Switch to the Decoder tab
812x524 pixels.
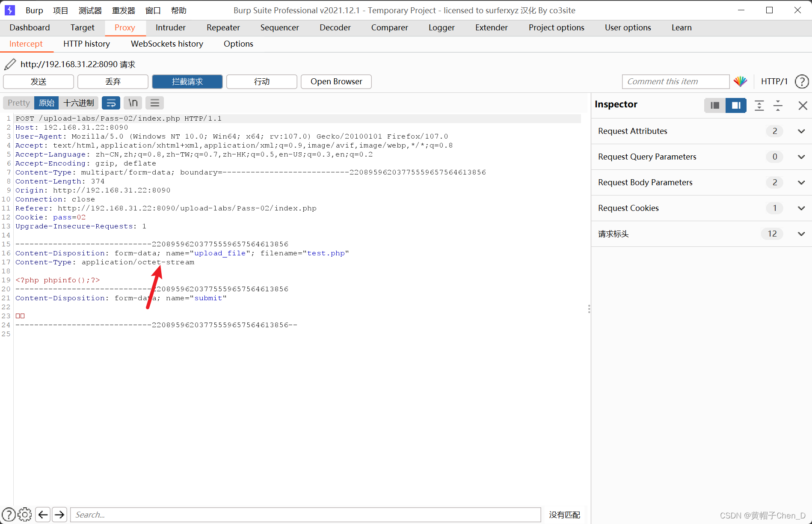coord(335,27)
